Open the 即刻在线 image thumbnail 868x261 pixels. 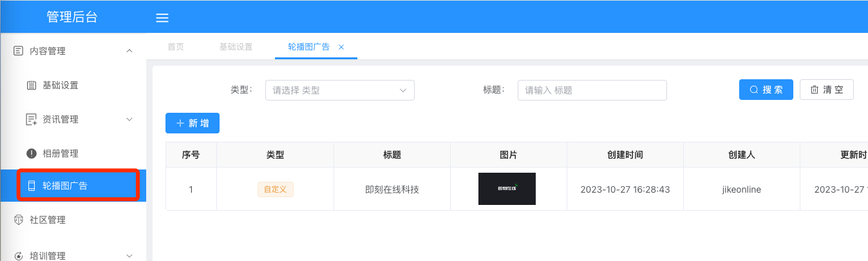507,189
